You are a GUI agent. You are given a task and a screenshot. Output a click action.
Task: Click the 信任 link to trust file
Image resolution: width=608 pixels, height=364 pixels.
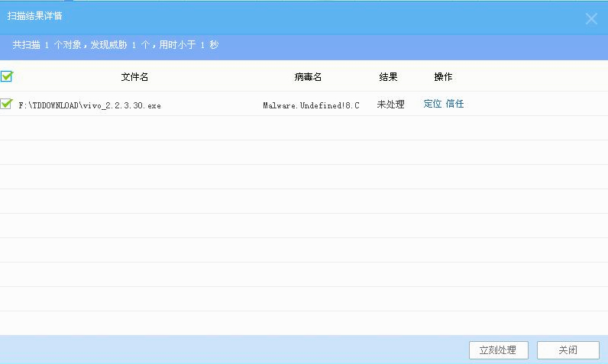[x=454, y=104]
